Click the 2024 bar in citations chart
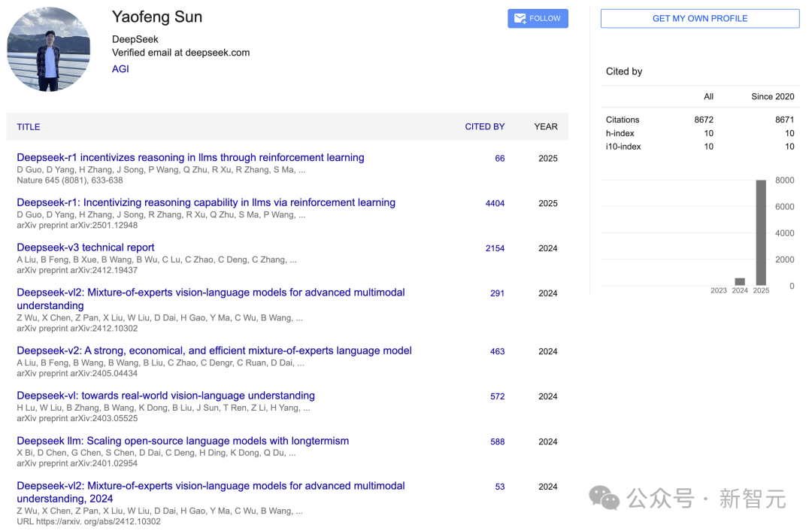The image size is (812, 531). coord(740,282)
